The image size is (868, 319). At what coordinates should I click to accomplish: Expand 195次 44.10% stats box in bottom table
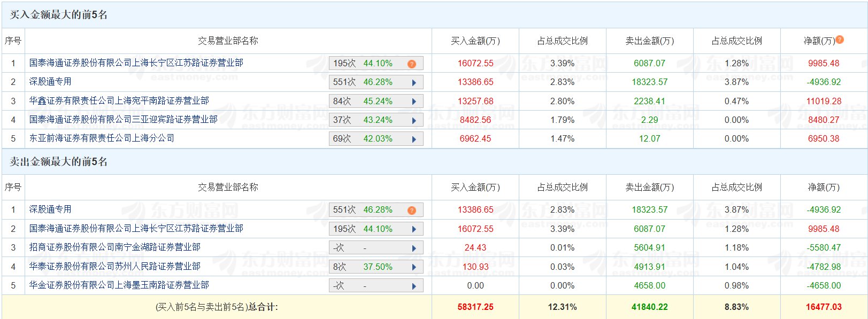(x=414, y=229)
